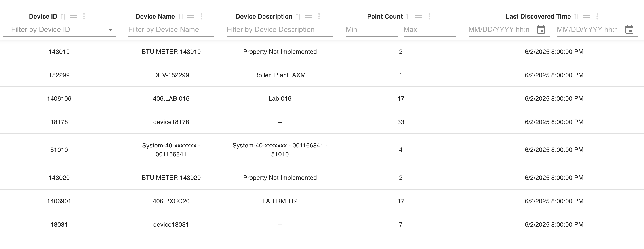
Task: Open filter operator for Device Description
Action: 308,17
